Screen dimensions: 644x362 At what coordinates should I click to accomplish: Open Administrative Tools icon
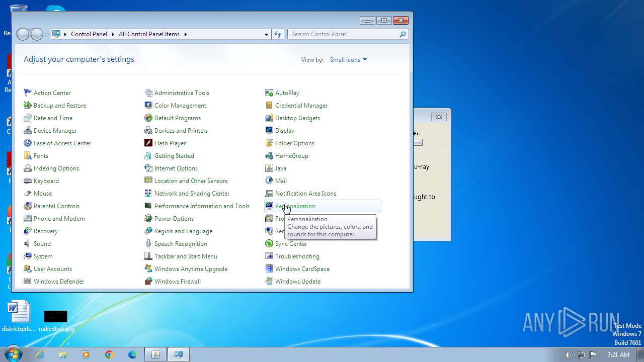coord(148,93)
